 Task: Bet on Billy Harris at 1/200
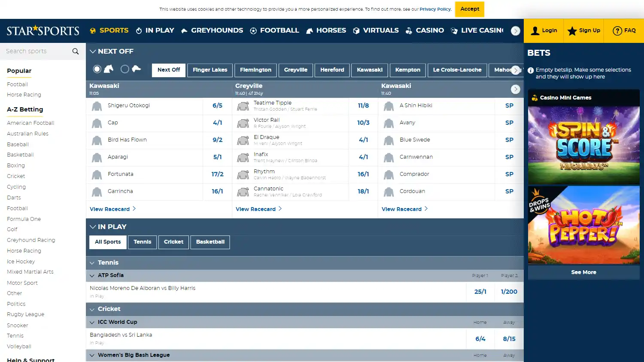[509, 292]
